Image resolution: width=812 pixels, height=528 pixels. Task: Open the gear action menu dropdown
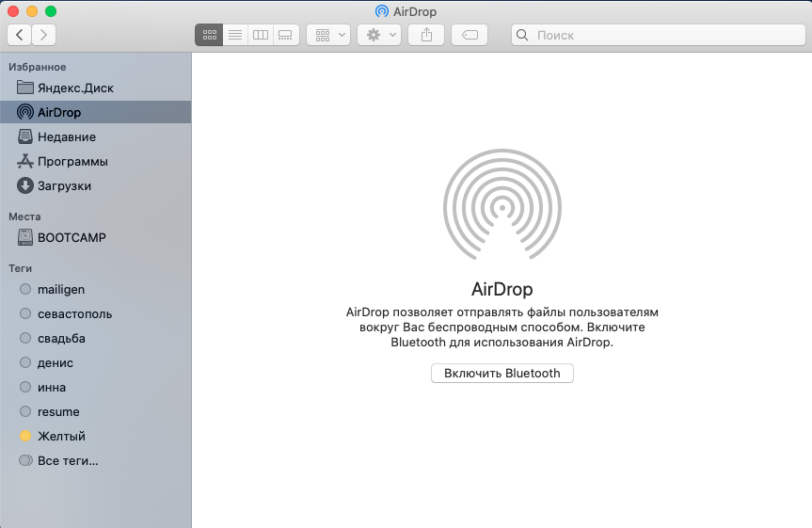coord(379,35)
